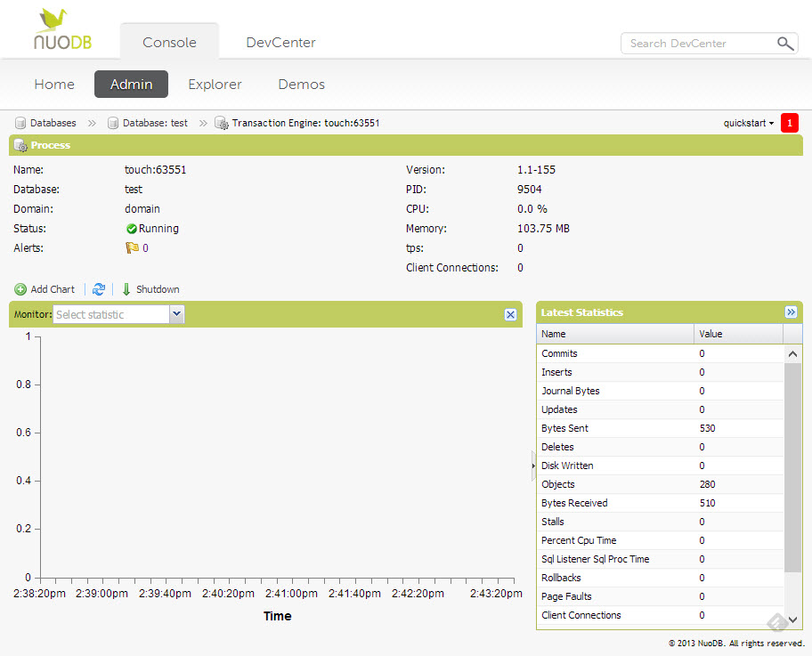Switch to the DevCenter tab

(x=280, y=43)
